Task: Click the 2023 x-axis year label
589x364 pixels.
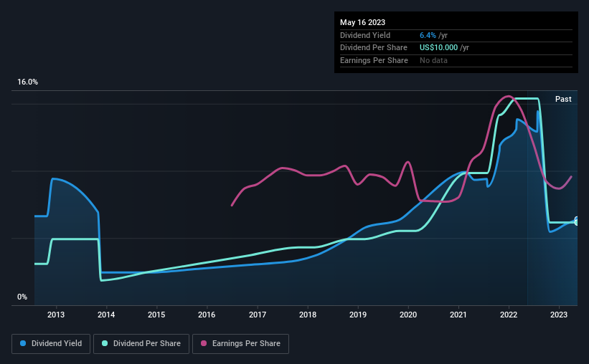Action: tap(559, 315)
